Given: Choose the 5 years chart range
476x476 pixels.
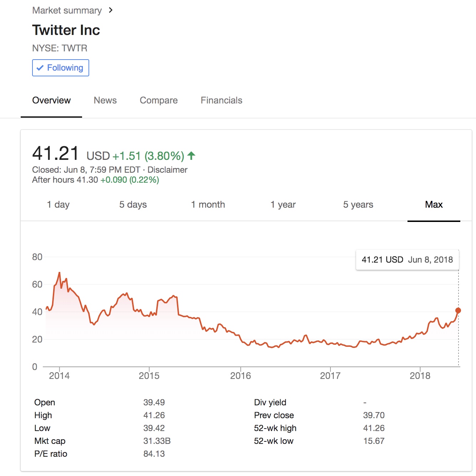Looking at the screenshot, I should click(x=358, y=204).
